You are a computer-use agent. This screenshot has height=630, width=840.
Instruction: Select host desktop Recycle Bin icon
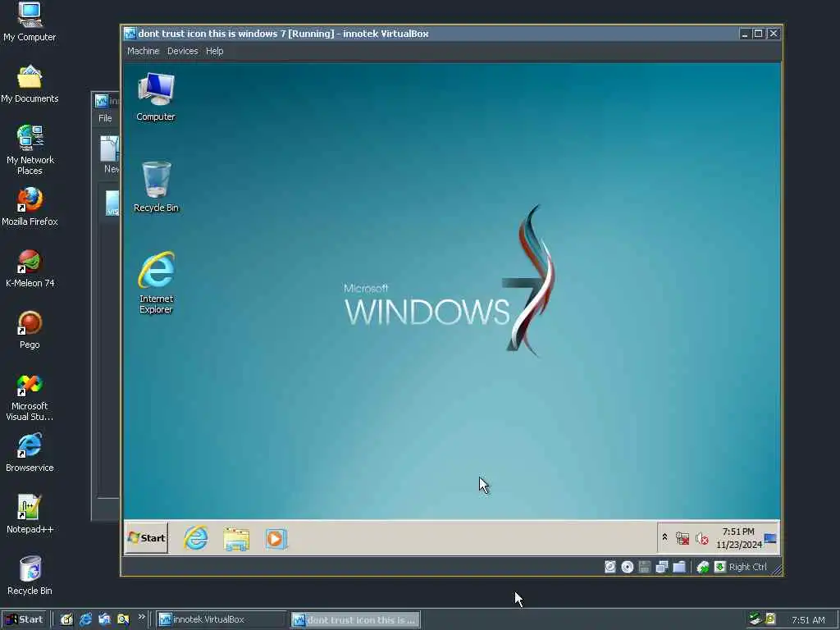(30, 576)
